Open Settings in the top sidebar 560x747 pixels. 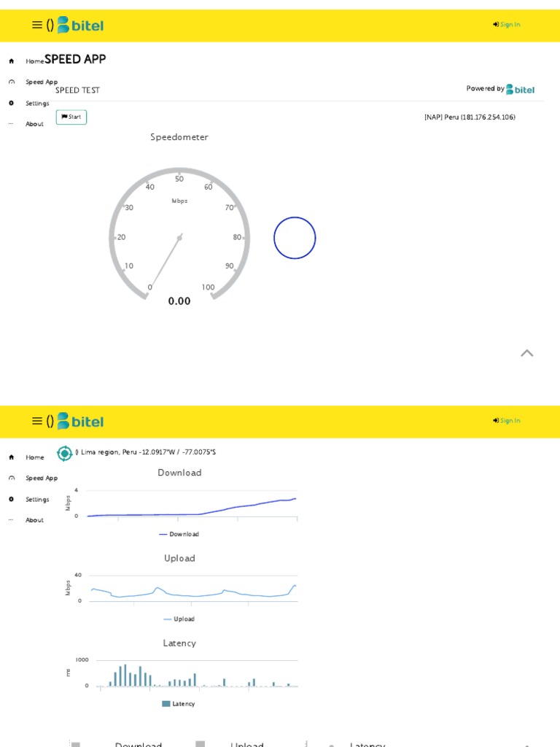[x=37, y=104]
